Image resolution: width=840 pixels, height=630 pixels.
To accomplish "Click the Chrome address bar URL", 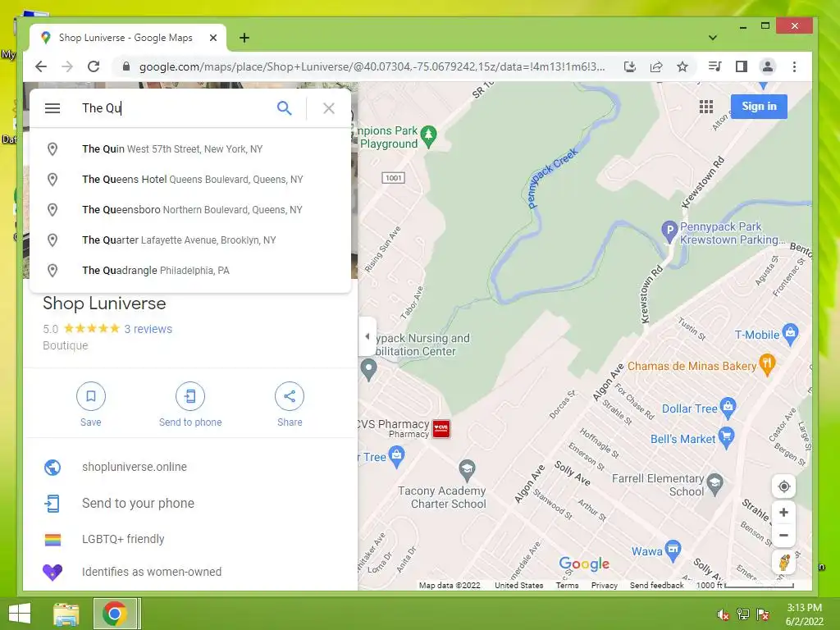I will (x=372, y=67).
